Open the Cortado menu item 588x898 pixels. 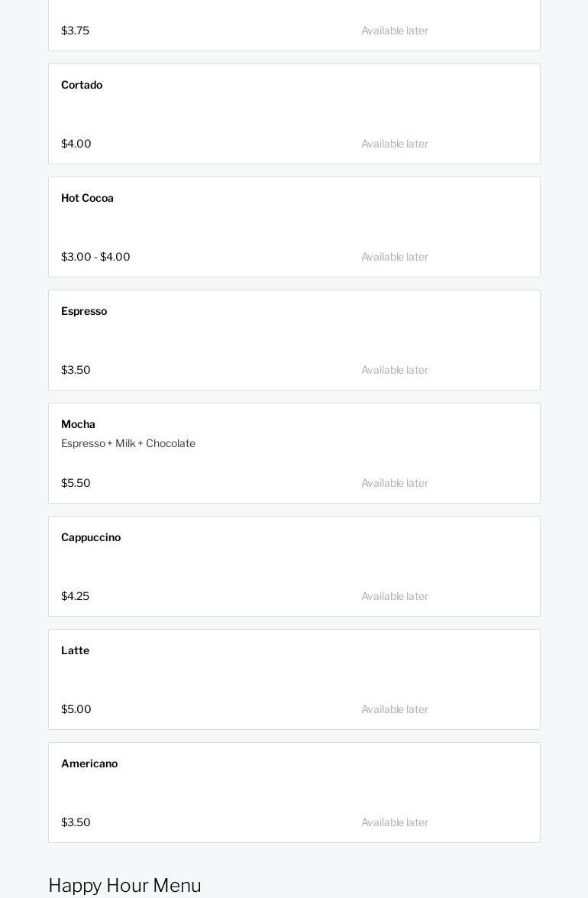(x=82, y=85)
